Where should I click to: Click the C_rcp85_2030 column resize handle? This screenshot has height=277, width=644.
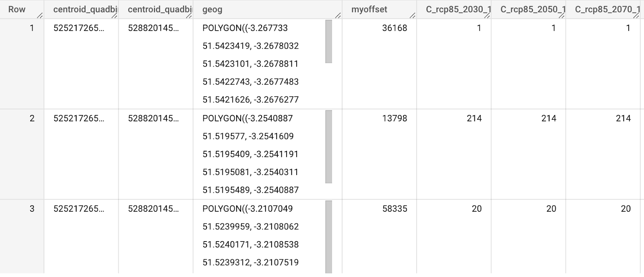coord(487,16)
